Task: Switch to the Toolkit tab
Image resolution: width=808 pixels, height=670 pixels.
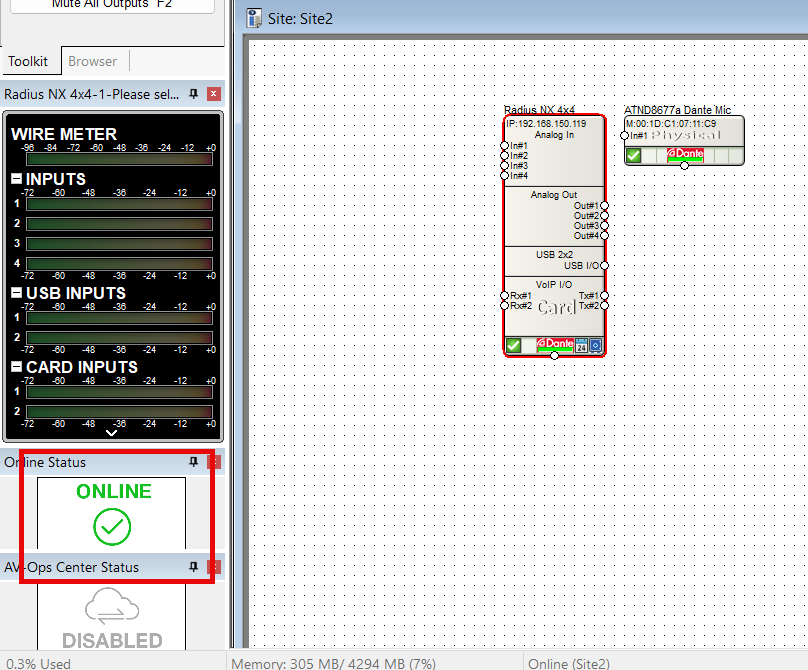Action: [28, 61]
